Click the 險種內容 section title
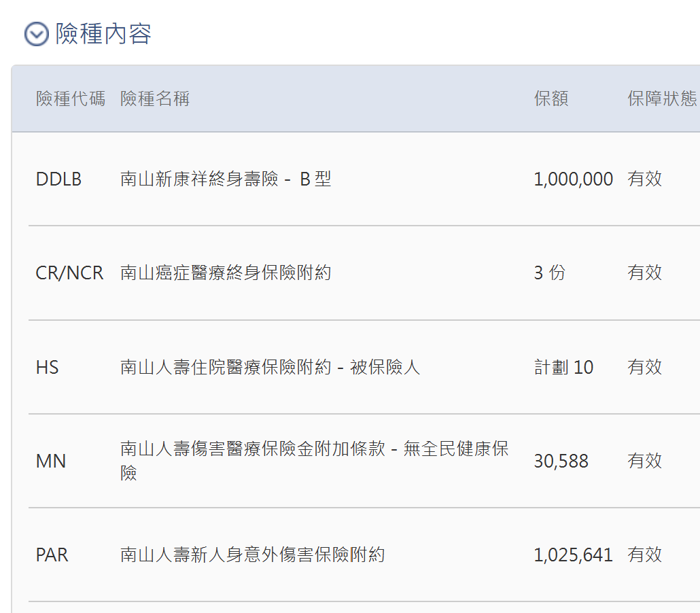Screen dimensions: 700x613 pyautogui.click(x=103, y=33)
